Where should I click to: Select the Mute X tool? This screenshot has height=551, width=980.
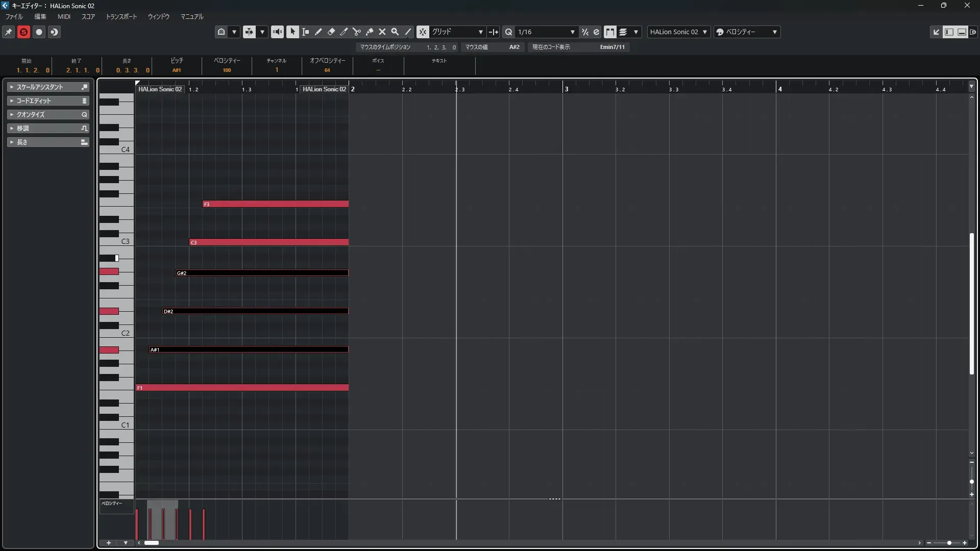[x=382, y=32]
